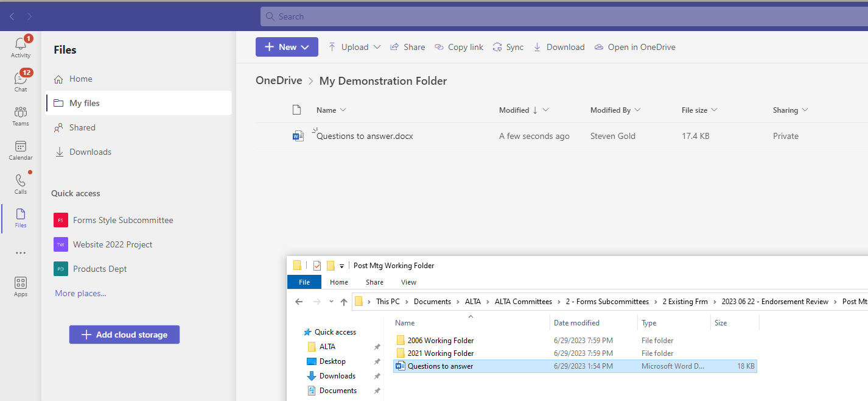Open the Apps grid icon

pyautogui.click(x=21, y=283)
